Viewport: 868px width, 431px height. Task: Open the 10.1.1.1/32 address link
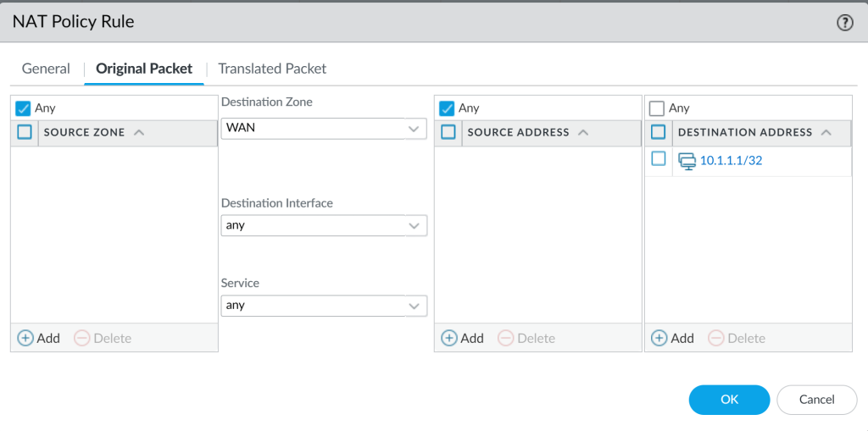point(732,161)
